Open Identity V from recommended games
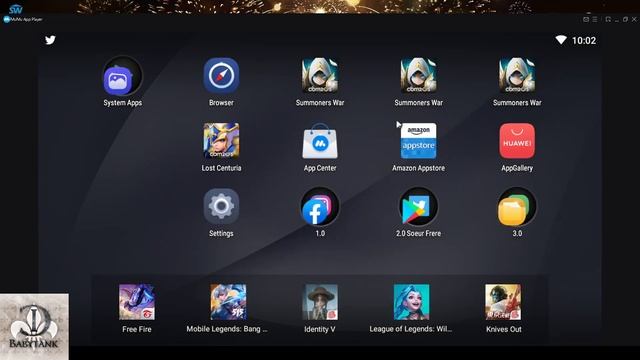 (320, 302)
